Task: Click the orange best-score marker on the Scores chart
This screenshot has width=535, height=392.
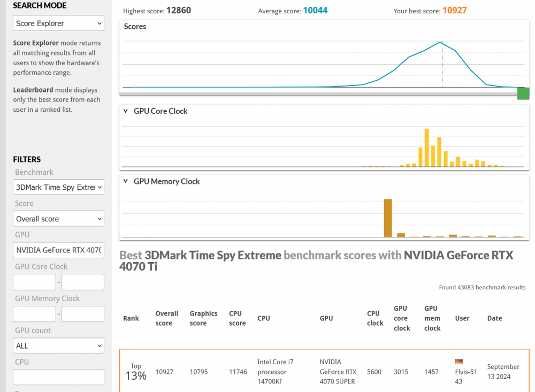Action: (x=470, y=64)
